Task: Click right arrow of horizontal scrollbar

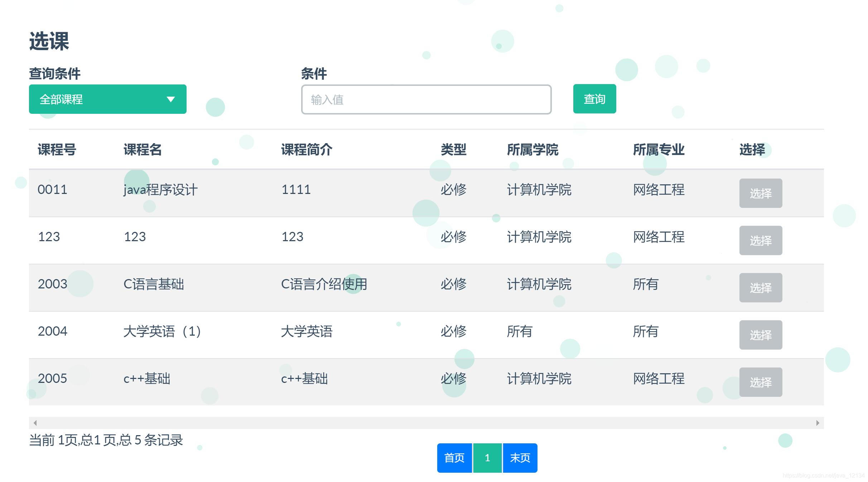Action: pos(818,423)
